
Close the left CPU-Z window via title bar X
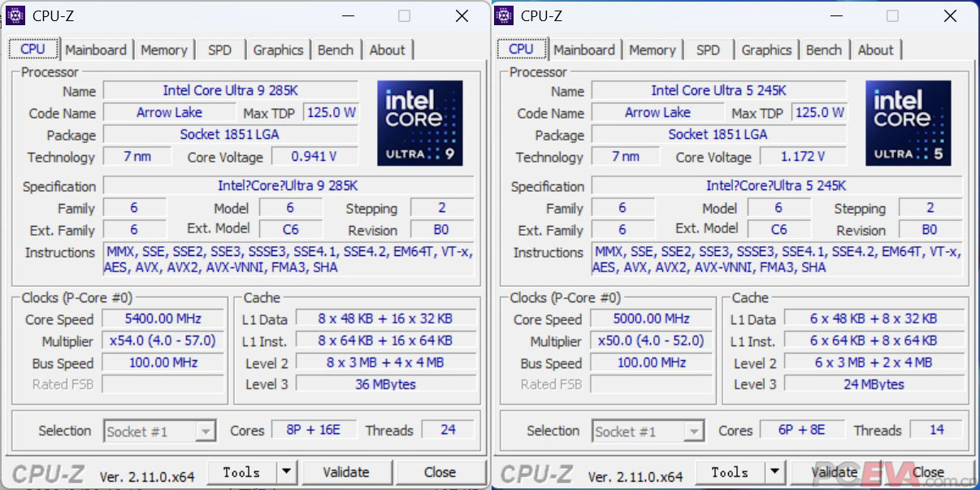[462, 15]
